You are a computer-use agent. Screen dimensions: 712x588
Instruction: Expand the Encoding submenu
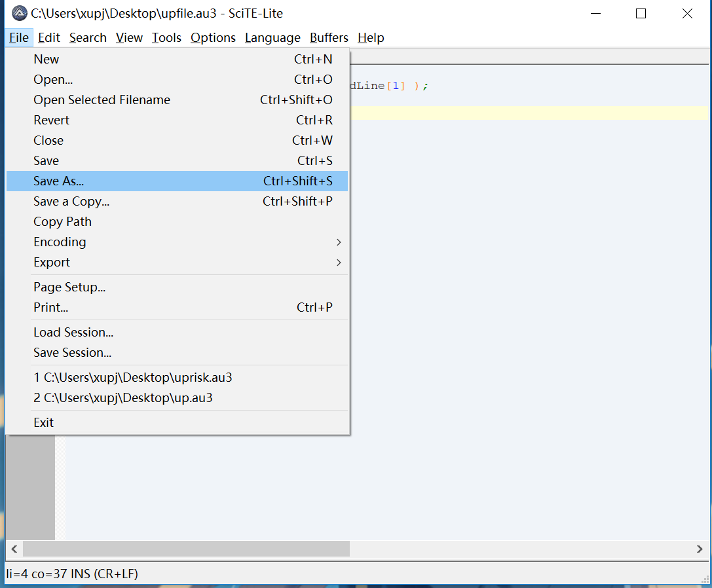point(177,242)
